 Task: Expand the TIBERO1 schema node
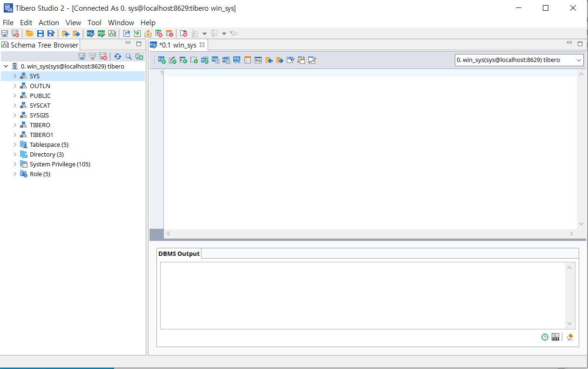click(x=15, y=135)
